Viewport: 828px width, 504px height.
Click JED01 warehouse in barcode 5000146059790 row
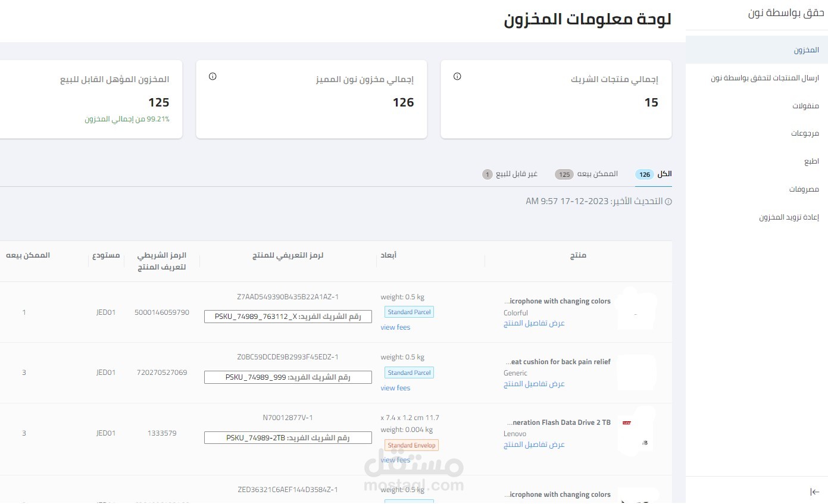point(106,312)
